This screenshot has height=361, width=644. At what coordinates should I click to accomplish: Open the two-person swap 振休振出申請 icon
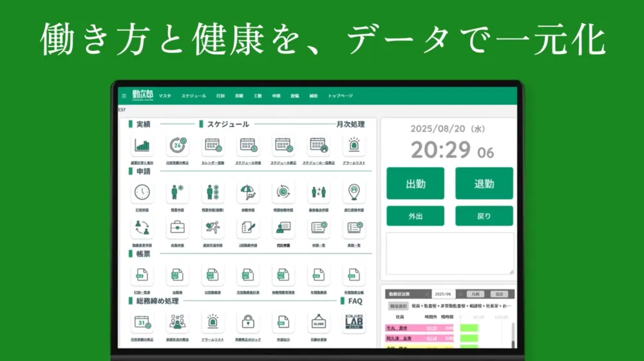click(319, 192)
